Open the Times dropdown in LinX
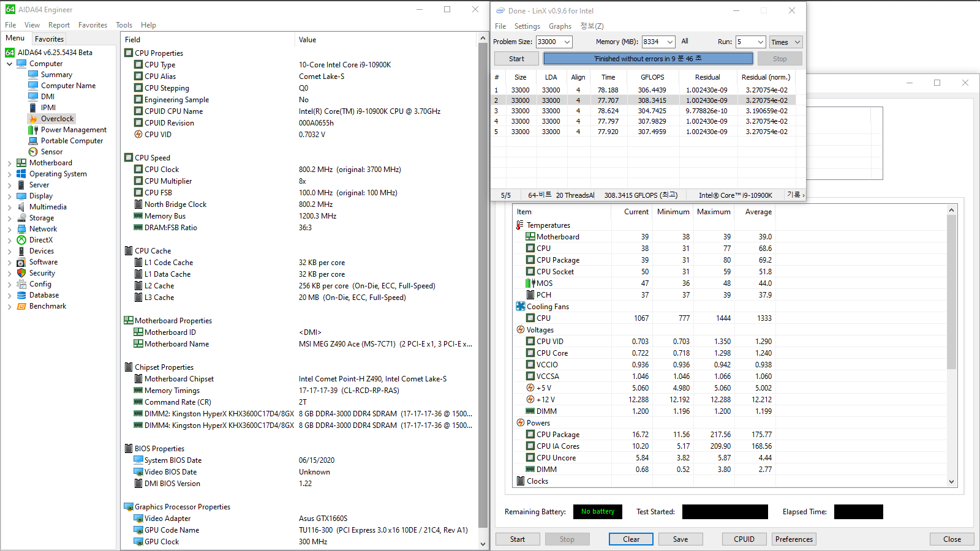The width and height of the screenshot is (980, 551). [x=786, y=42]
